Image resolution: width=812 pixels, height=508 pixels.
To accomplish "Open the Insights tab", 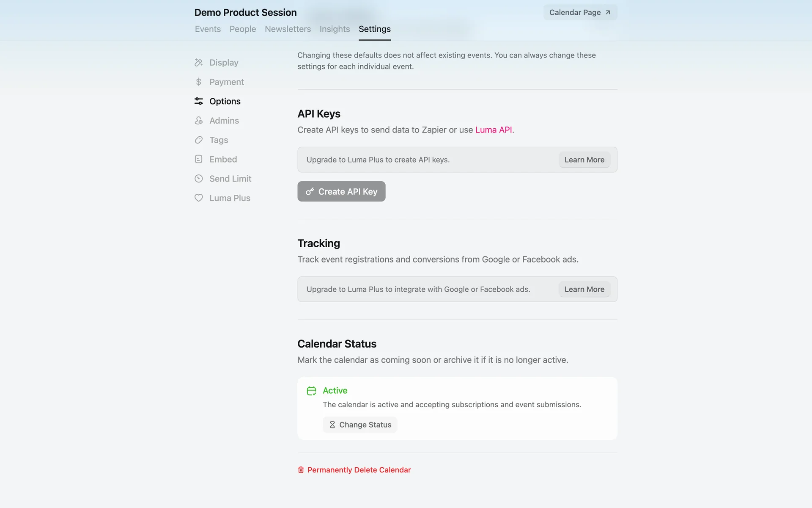I will pos(335,29).
